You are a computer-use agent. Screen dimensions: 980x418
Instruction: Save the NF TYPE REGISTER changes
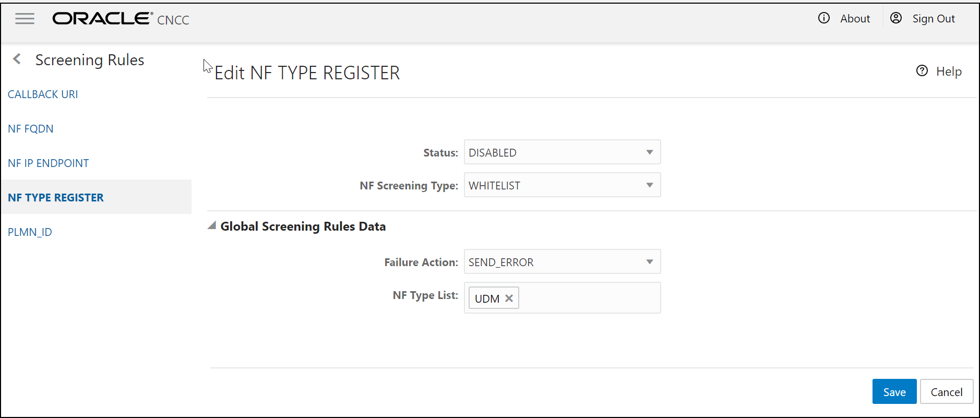[894, 392]
